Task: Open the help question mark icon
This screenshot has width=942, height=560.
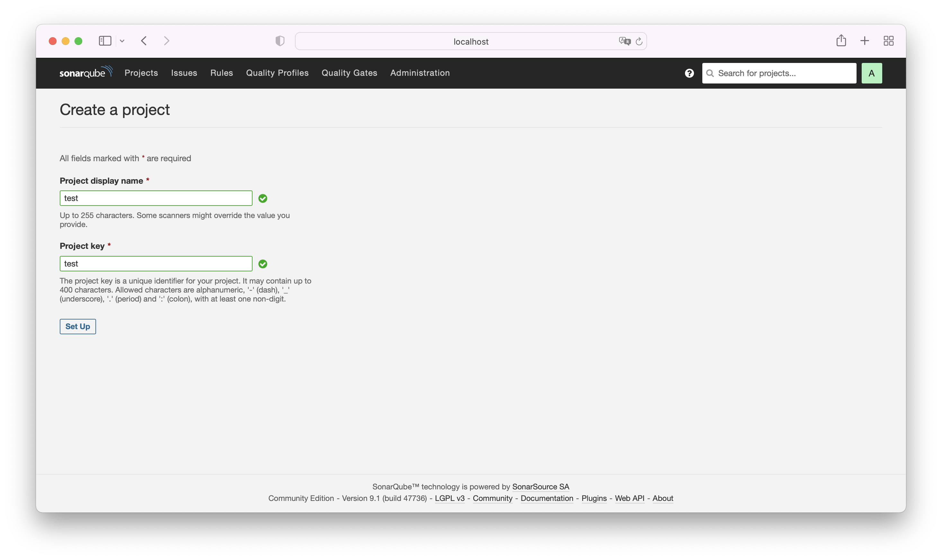Action: coord(689,73)
